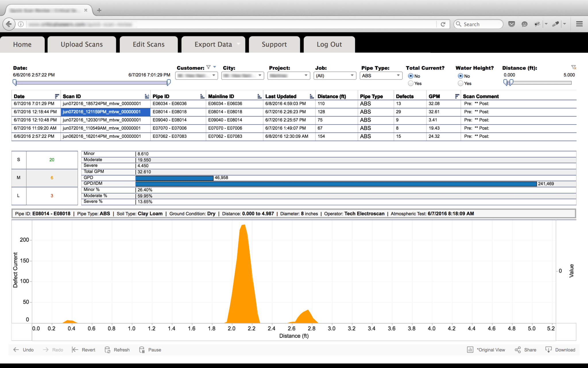588x368 pixels.
Task: Select Yes for Total Current
Action: point(411,83)
